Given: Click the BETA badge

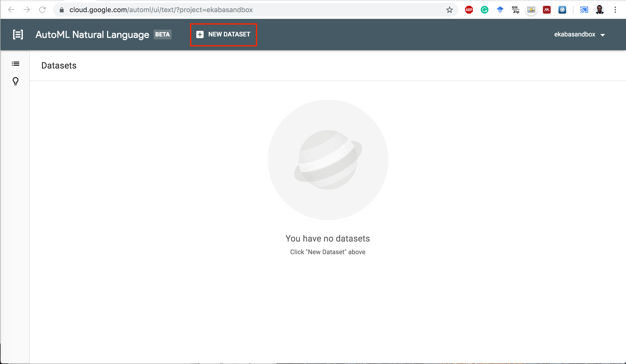Looking at the screenshot, I should coord(163,34).
